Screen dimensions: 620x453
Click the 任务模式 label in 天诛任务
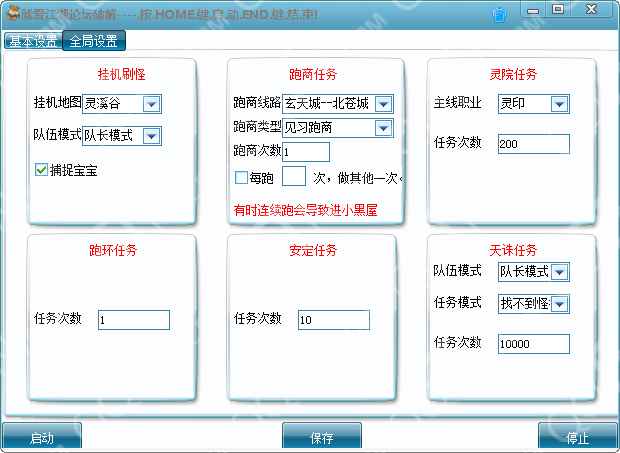[457, 302]
